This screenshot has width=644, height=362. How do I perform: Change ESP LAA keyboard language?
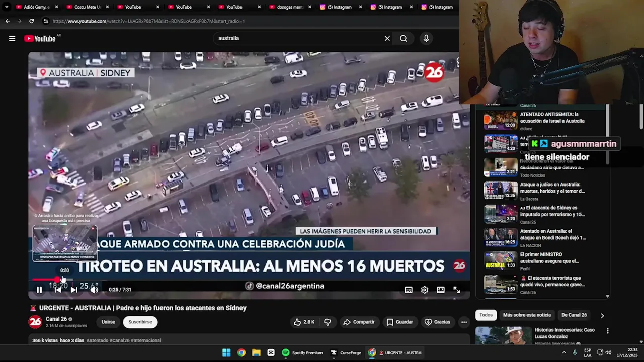(x=588, y=353)
